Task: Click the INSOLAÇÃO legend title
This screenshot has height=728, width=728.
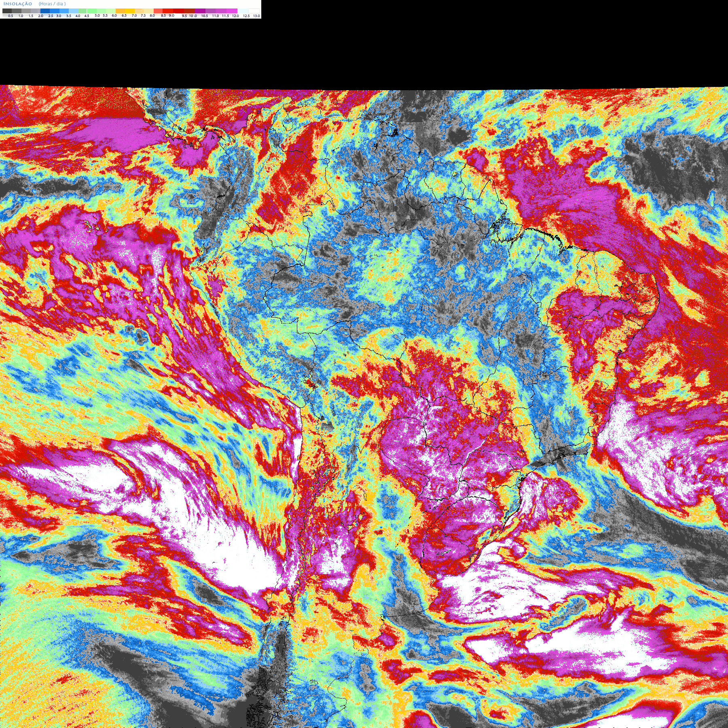Action: [18, 4]
